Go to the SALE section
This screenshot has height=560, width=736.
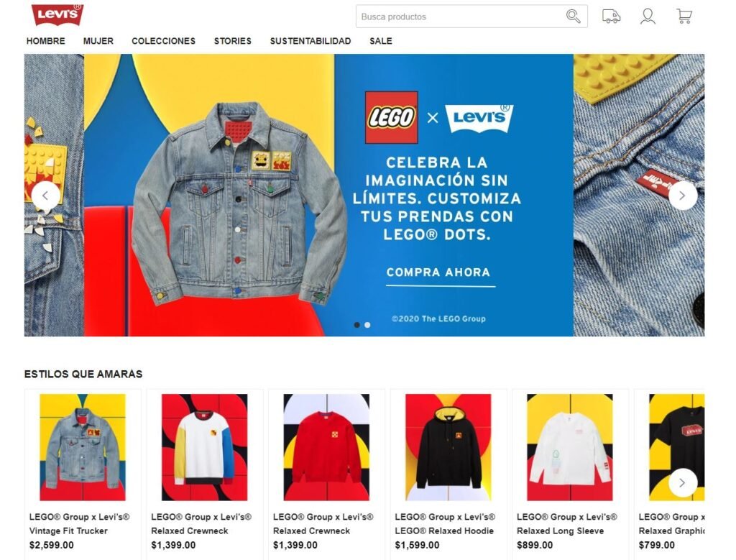coord(381,41)
